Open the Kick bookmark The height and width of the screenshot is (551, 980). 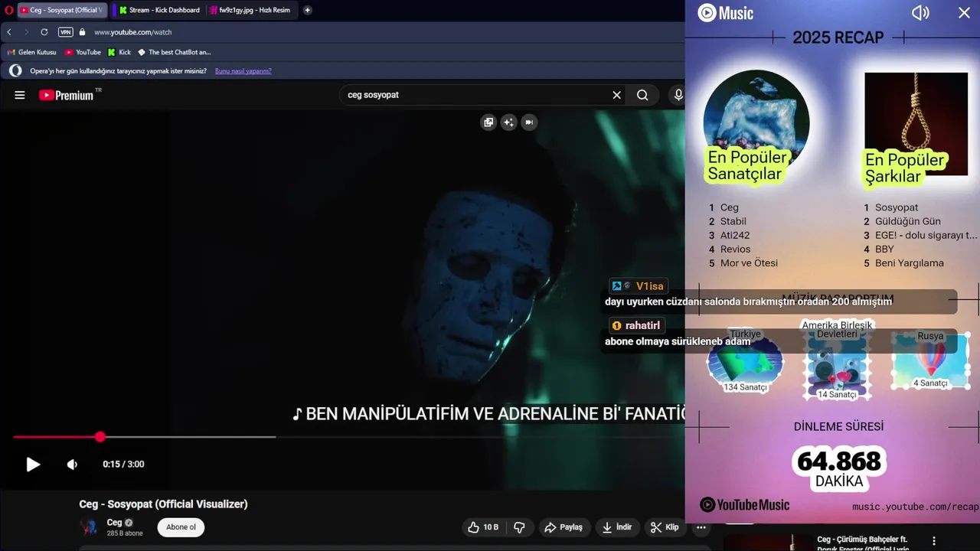point(119,52)
